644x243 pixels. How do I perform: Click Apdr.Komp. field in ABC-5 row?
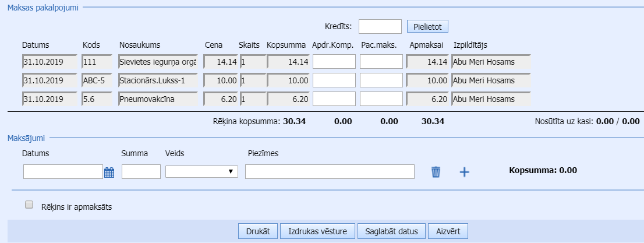(x=334, y=80)
